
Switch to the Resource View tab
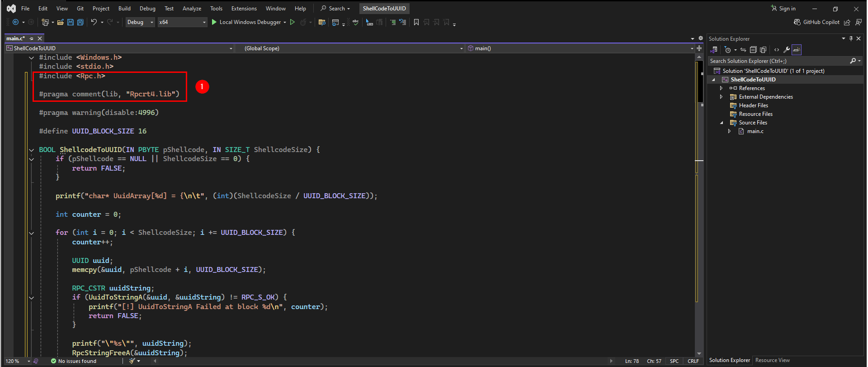coord(772,360)
